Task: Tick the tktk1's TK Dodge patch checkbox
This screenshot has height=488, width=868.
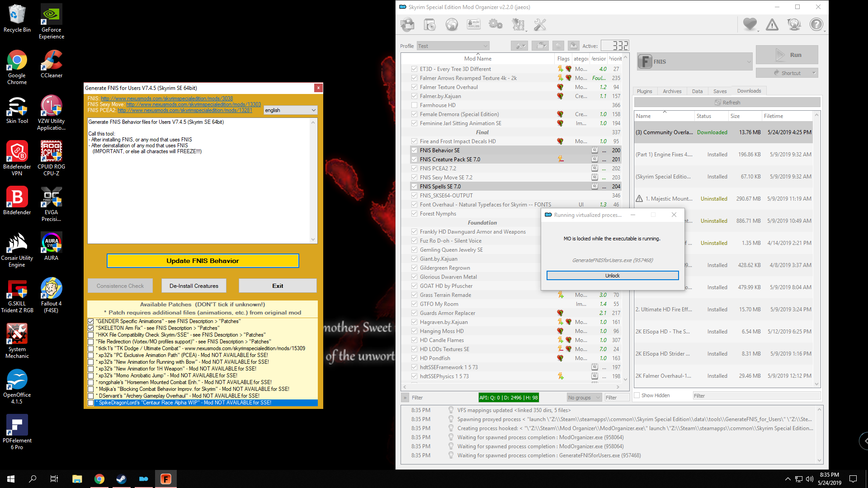Action: point(91,349)
